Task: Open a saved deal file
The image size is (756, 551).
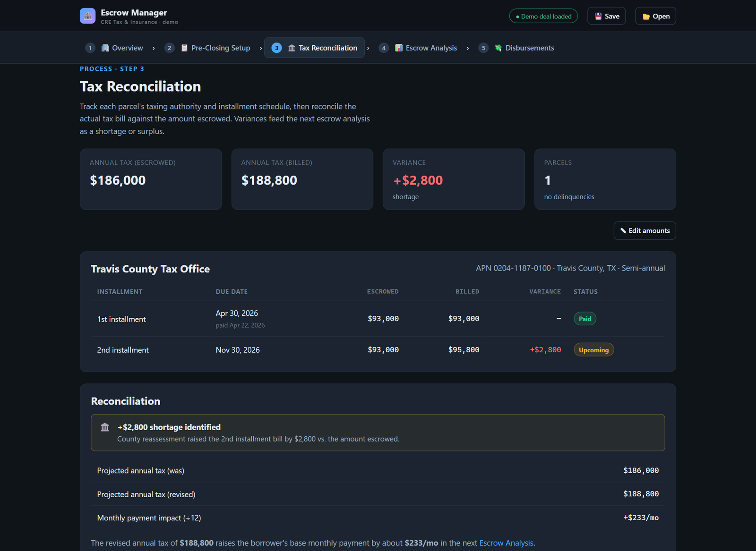Action: coord(656,16)
